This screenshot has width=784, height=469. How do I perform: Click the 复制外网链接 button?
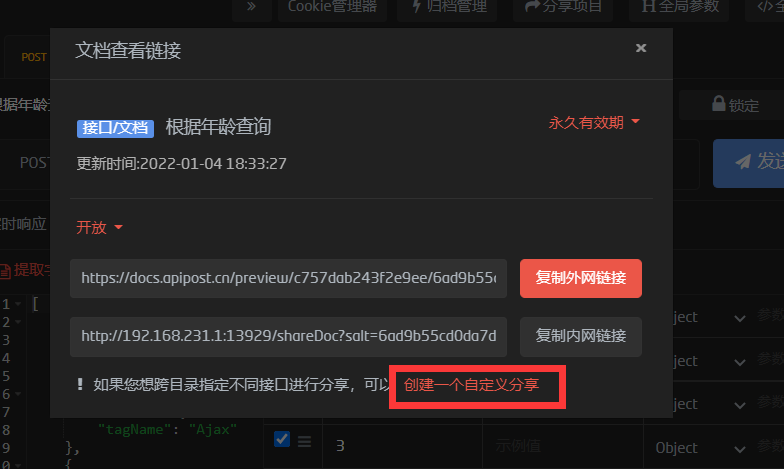pos(580,278)
